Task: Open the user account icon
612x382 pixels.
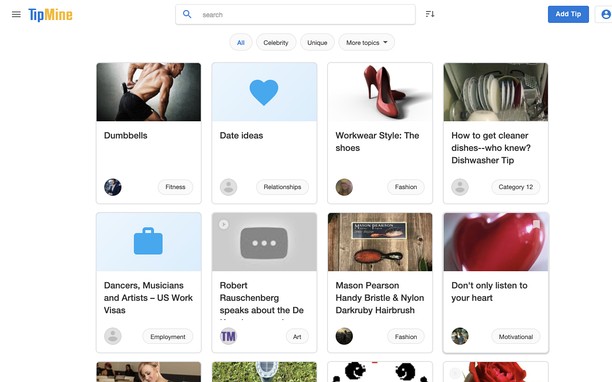Action: (606, 14)
